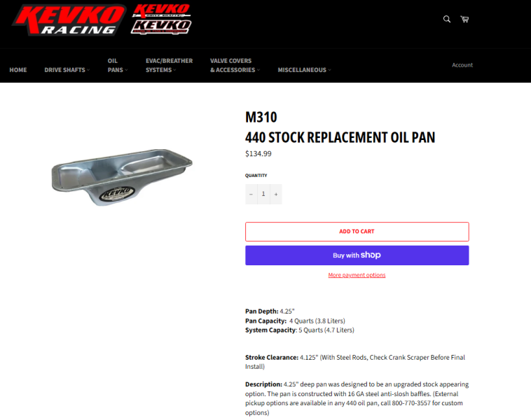Go to the Home page

pyautogui.click(x=18, y=70)
